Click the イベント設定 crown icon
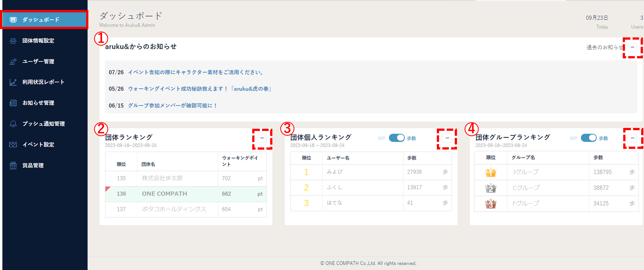The image size is (644, 270). click(x=13, y=145)
